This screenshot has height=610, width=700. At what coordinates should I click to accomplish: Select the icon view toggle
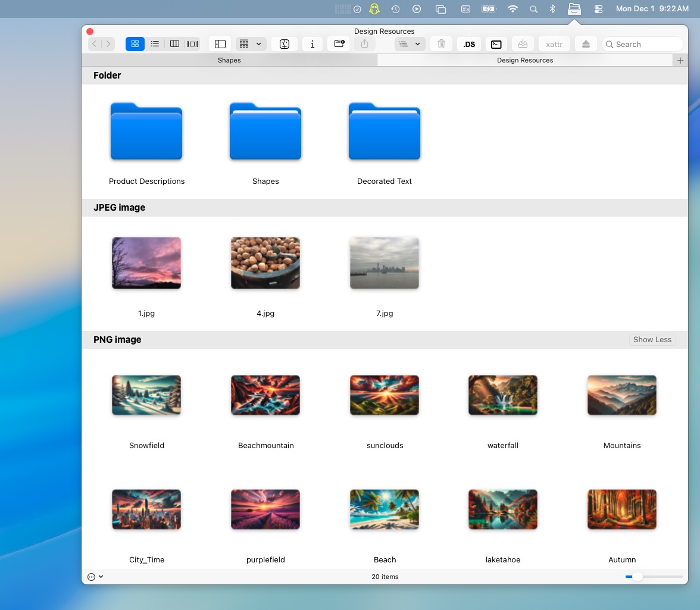[135, 43]
